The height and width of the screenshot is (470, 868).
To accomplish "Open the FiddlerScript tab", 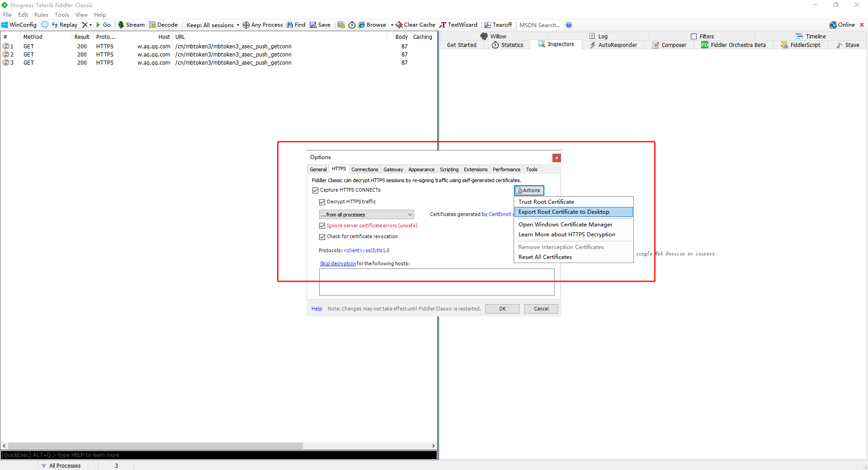I will coord(801,45).
